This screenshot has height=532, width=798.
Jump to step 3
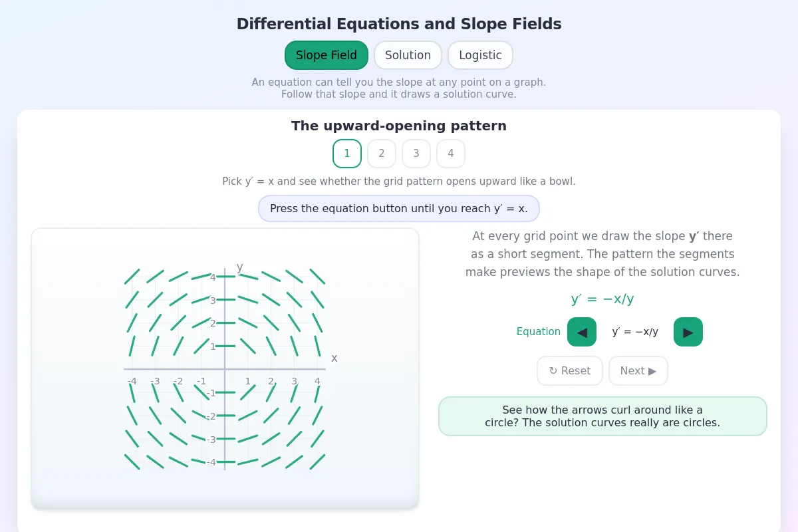[416, 154]
